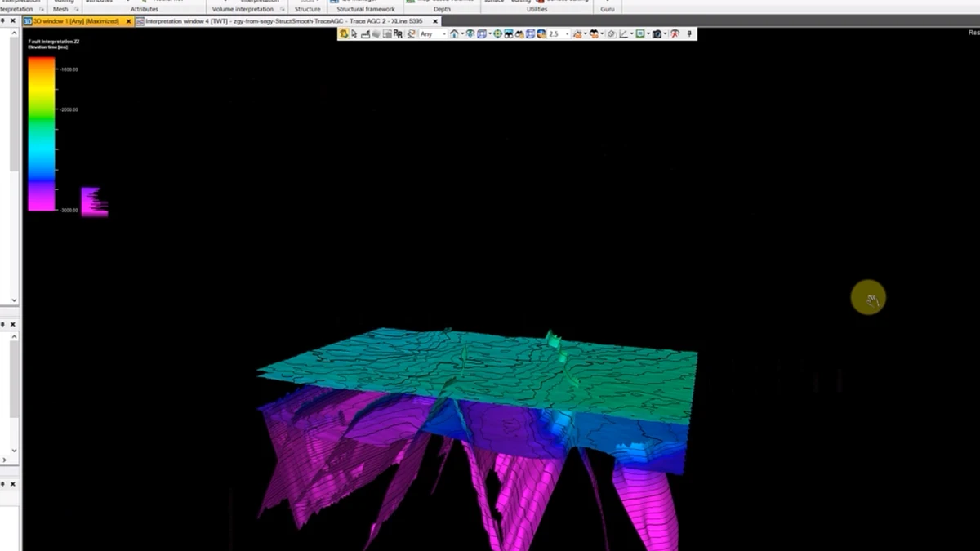Expand the camera snapshot dropdown arrow
Screen dimensions: 980x551
pyautogui.click(x=665, y=34)
